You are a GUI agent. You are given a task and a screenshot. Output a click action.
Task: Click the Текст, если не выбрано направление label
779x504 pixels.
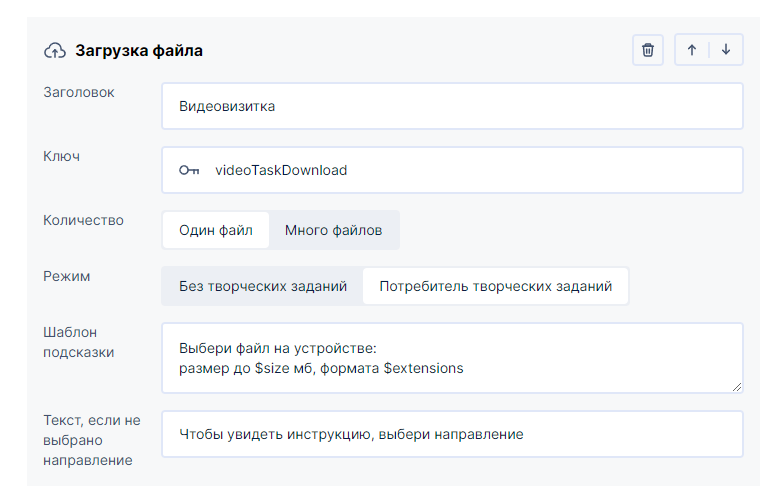[x=92, y=440]
